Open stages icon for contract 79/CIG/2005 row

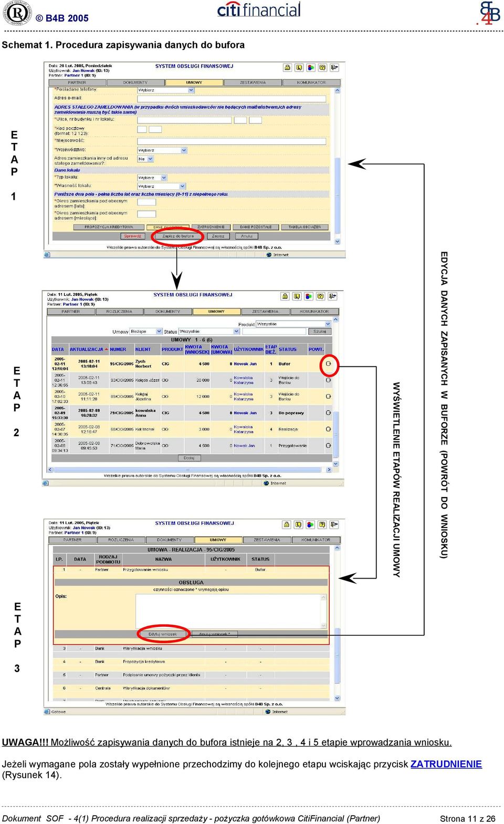pos(328,413)
